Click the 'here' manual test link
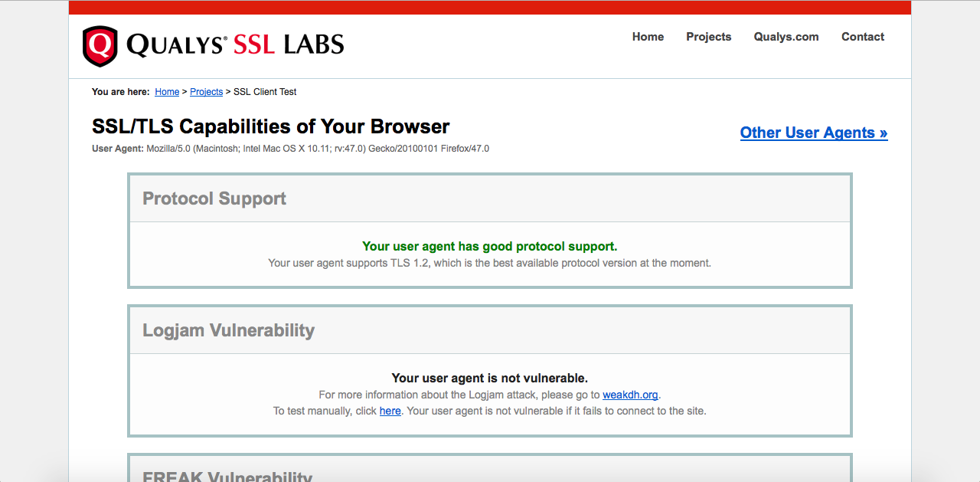This screenshot has height=482, width=980. click(x=390, y=411)
